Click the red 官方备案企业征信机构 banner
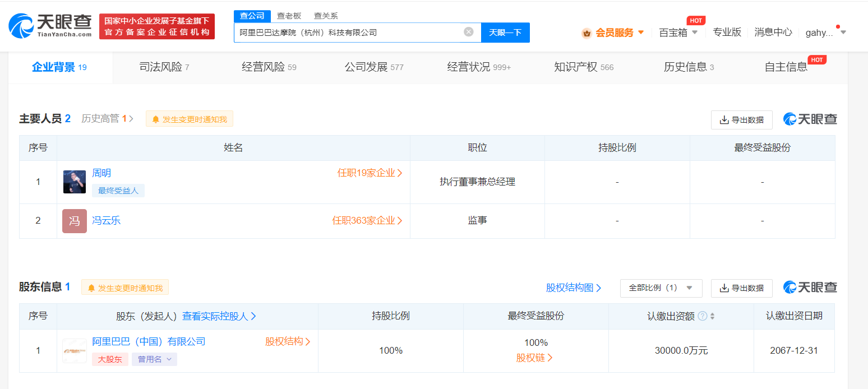 (157, 26)
